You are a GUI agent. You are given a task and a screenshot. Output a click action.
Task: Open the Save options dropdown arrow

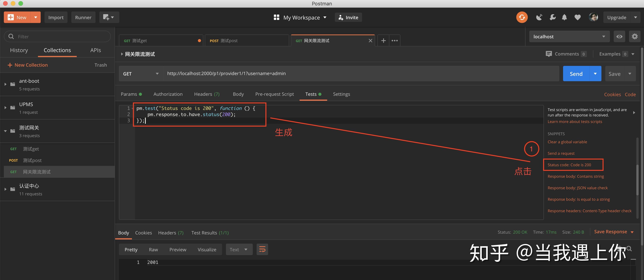point(629,74)
